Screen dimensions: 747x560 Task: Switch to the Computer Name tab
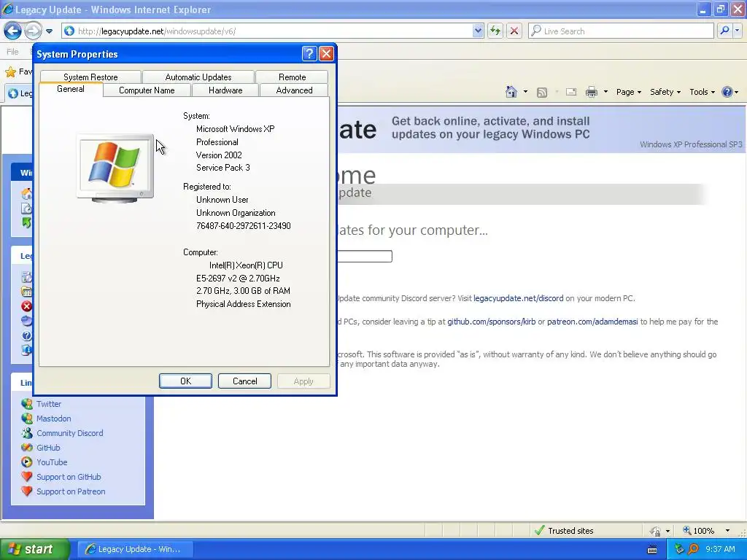click(x=147, y=90)
